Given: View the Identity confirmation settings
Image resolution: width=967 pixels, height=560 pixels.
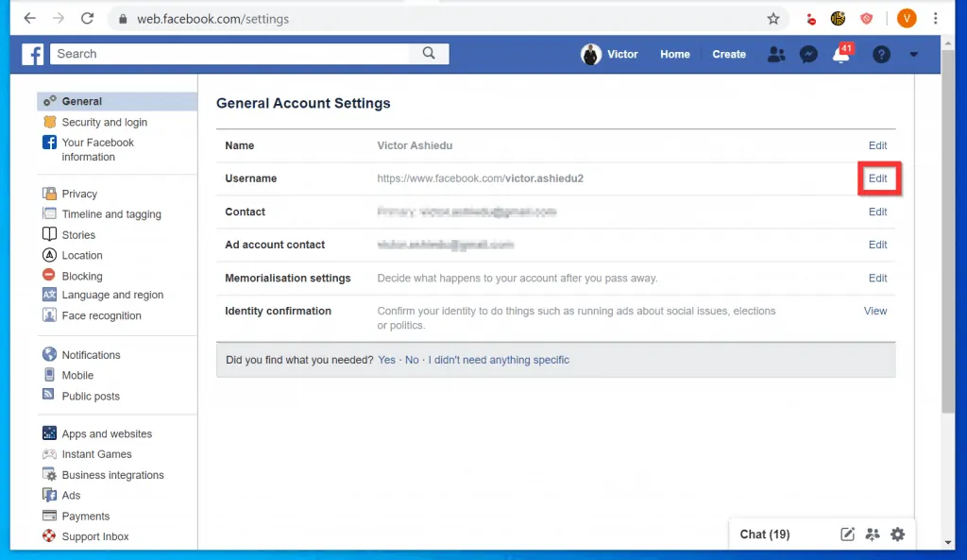Looking at the screenshot, I should point(874,310).
